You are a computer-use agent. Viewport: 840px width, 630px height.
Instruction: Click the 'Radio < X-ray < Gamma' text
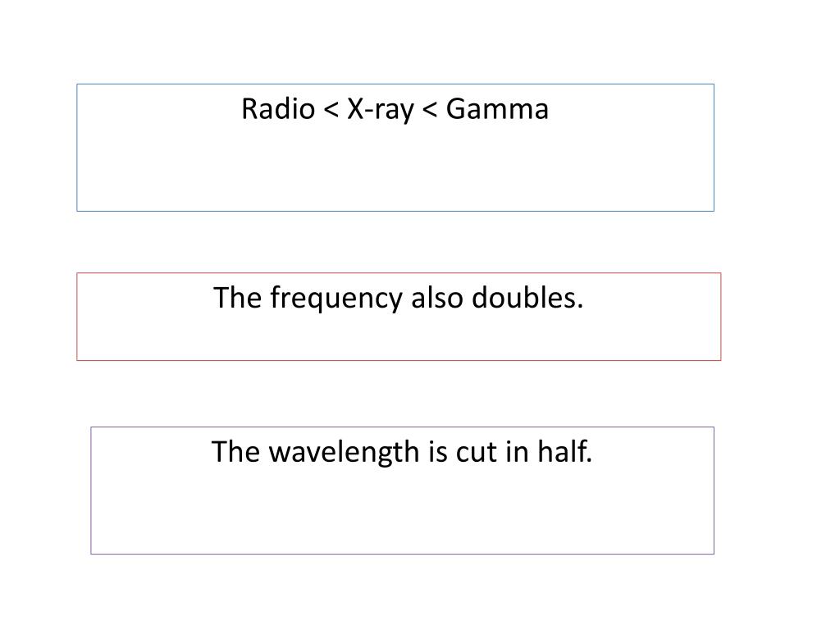(395, 109)
